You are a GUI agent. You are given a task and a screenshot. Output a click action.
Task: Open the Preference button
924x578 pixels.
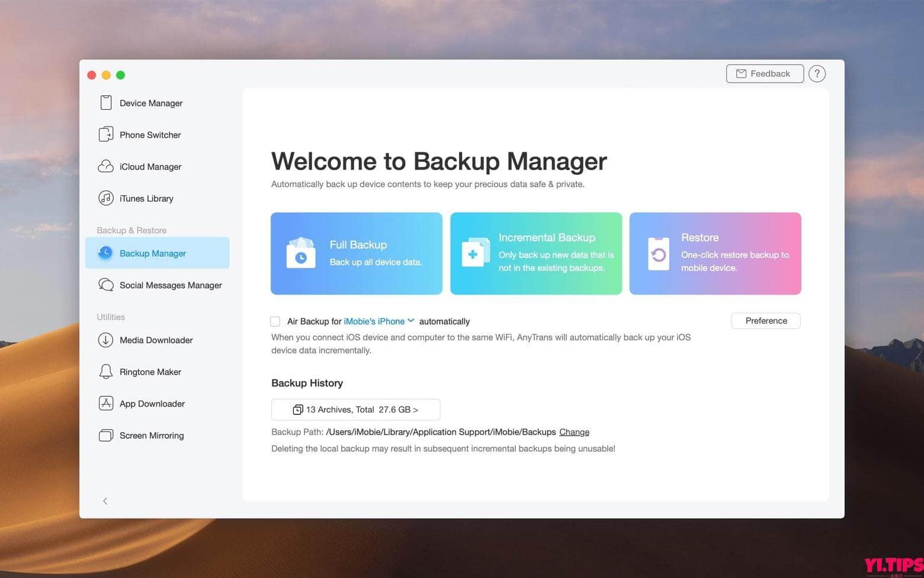765,321
